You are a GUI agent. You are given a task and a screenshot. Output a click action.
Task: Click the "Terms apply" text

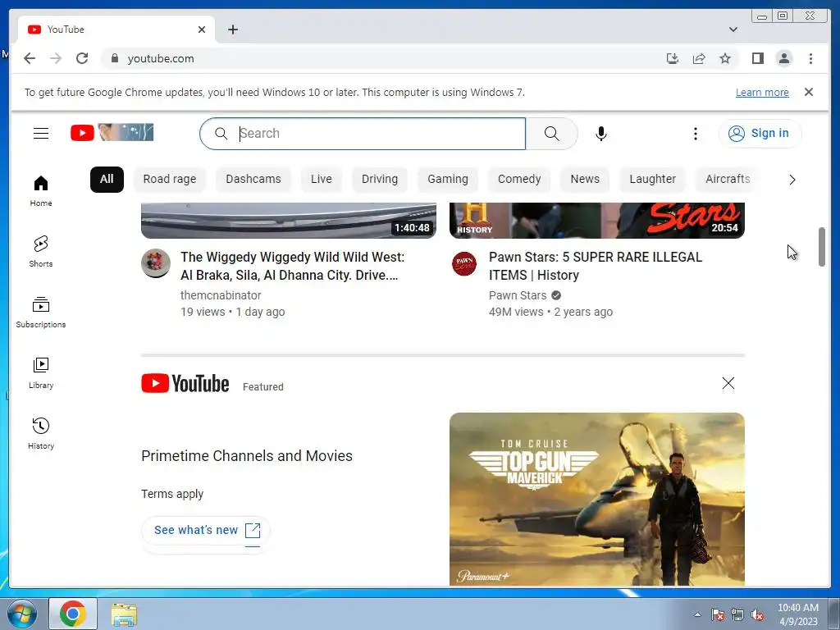click(172, 494)
